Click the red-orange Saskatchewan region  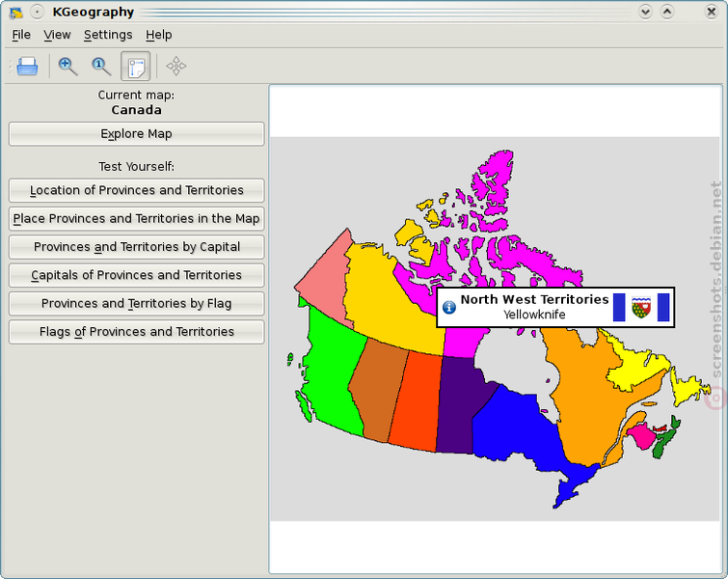pos(416,400)
